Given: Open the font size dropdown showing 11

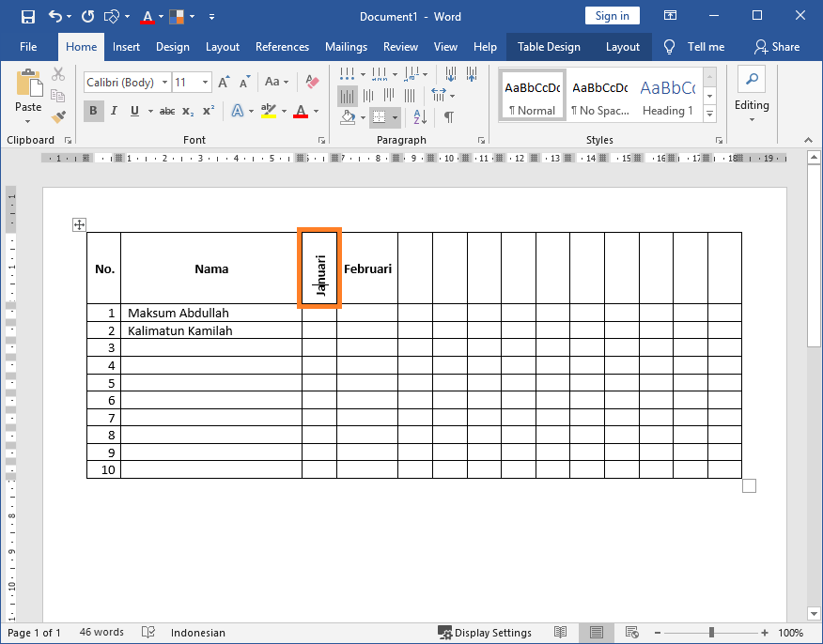Looking at the screenshot, I should pyautogui.click(x=205, y=83).
